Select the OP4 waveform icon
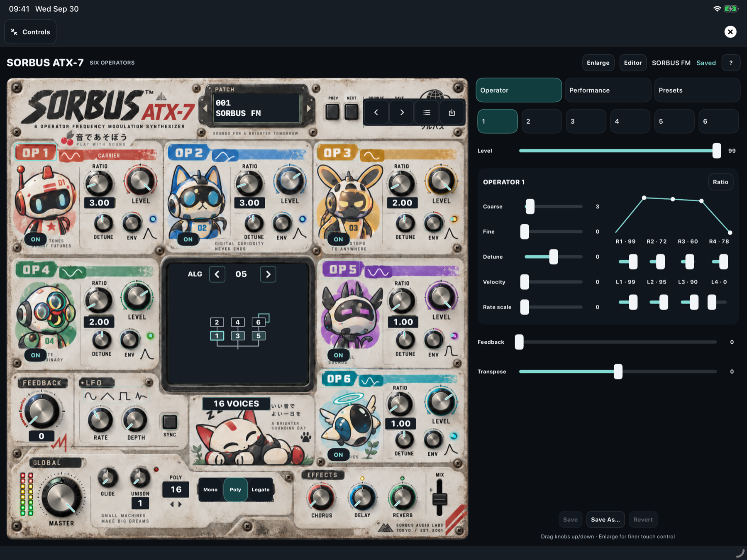Viewport: 747px width, 560px height. point(73,272)
